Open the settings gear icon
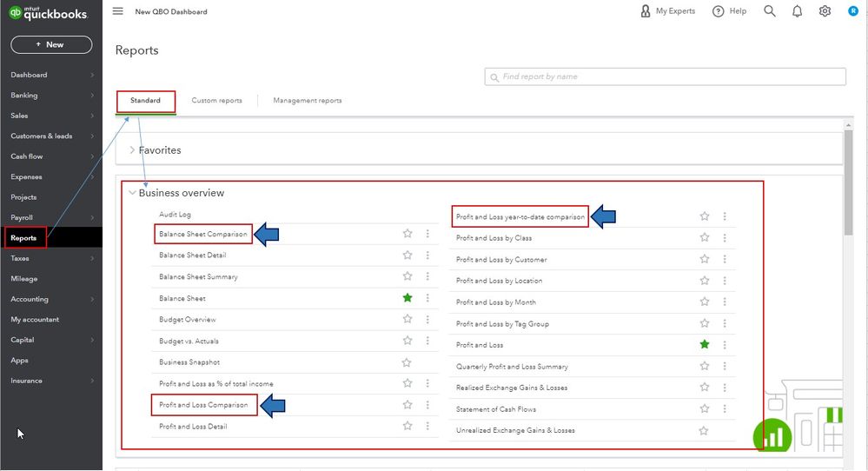This screenshot has width=868, height=471. click(825, 11)
